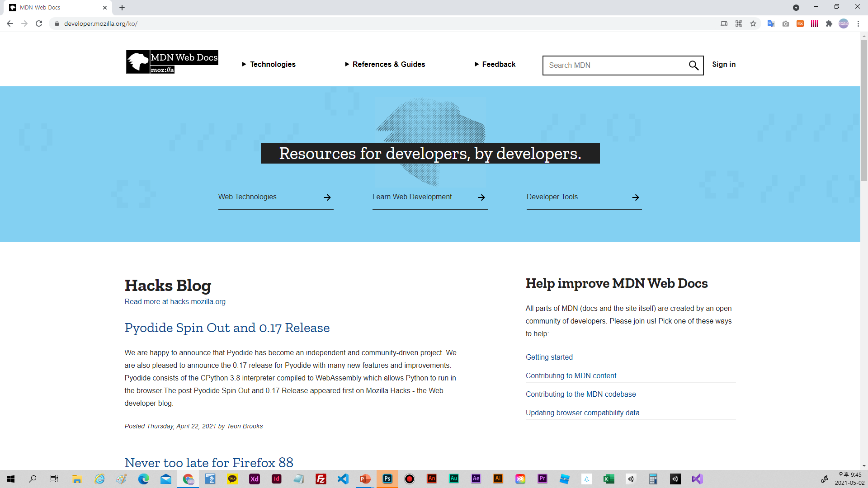
Task: Open Contributing to MDN content link
Action: [x=571, y=375]
